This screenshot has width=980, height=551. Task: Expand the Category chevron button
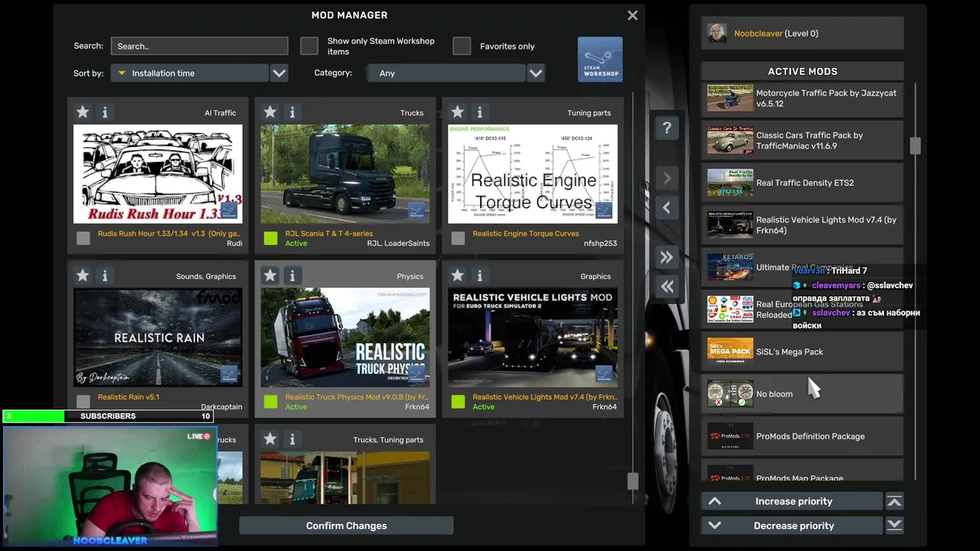click(x=536, y=73)
